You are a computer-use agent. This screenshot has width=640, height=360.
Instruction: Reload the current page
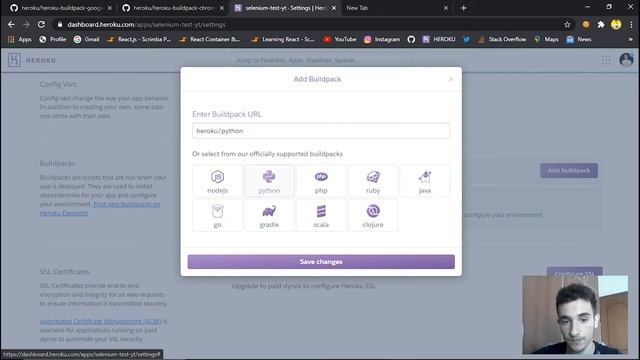(x=41, y=24)
